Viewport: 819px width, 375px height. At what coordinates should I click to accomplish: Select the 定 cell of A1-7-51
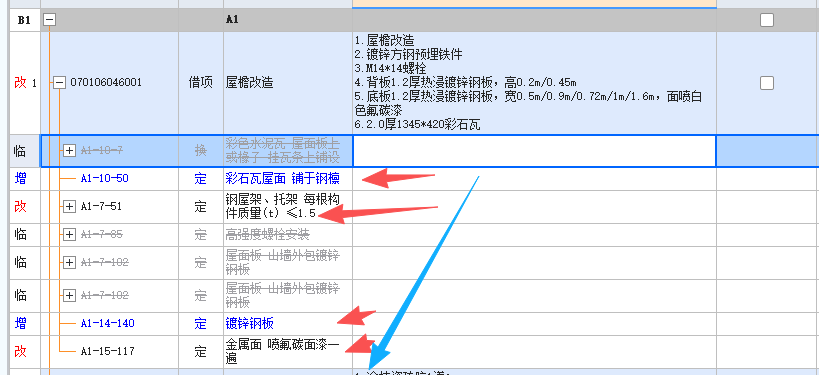pyautogui.click(x=201, y=207)
